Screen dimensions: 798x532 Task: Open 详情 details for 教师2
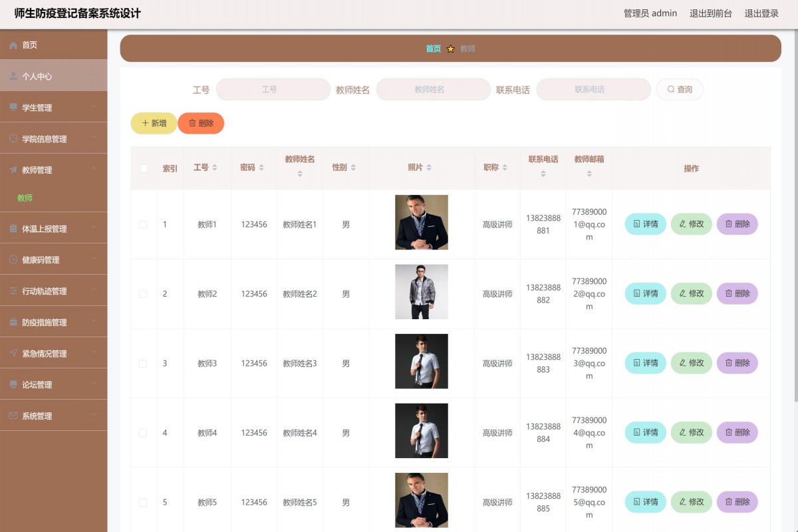click(644, 293)
